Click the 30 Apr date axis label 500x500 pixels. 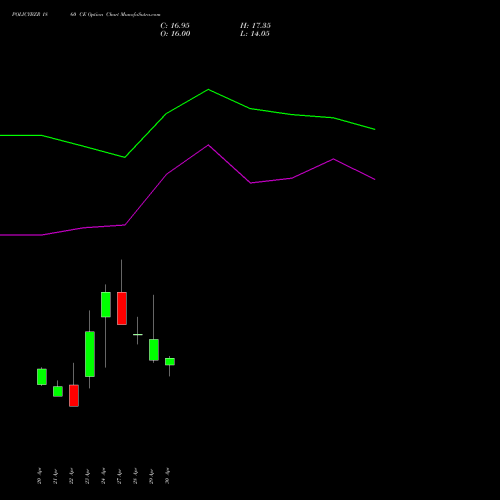(x=167, y=476)
